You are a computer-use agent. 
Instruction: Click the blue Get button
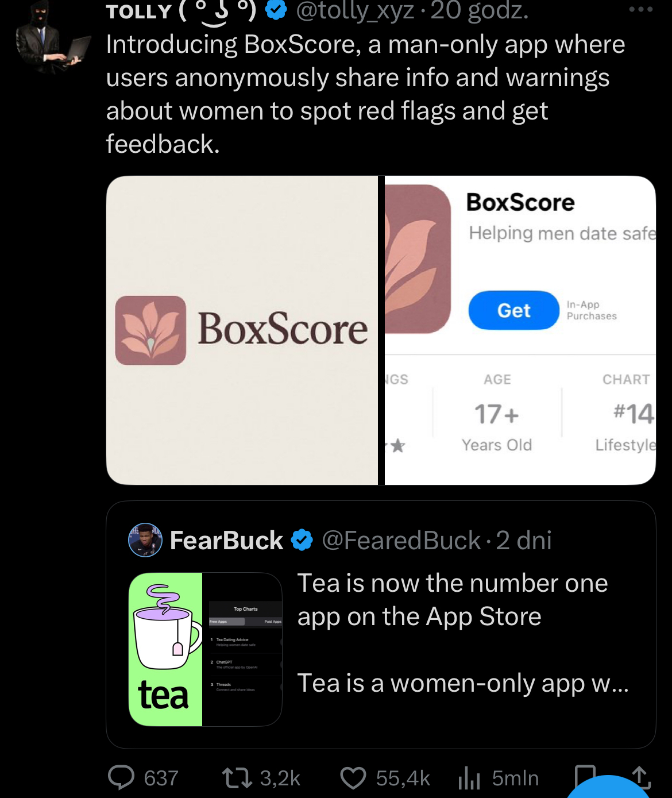(514, 310)
